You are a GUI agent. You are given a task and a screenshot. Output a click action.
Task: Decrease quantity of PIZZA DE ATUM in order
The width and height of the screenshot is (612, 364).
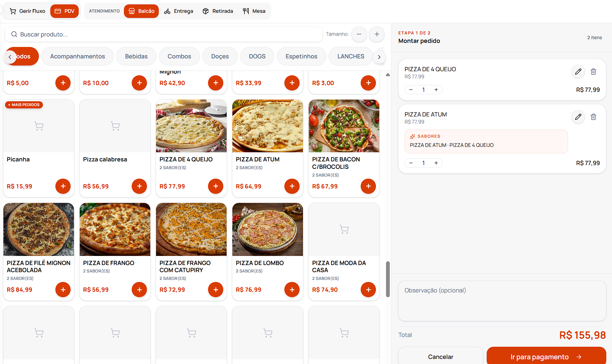point(411,163)
